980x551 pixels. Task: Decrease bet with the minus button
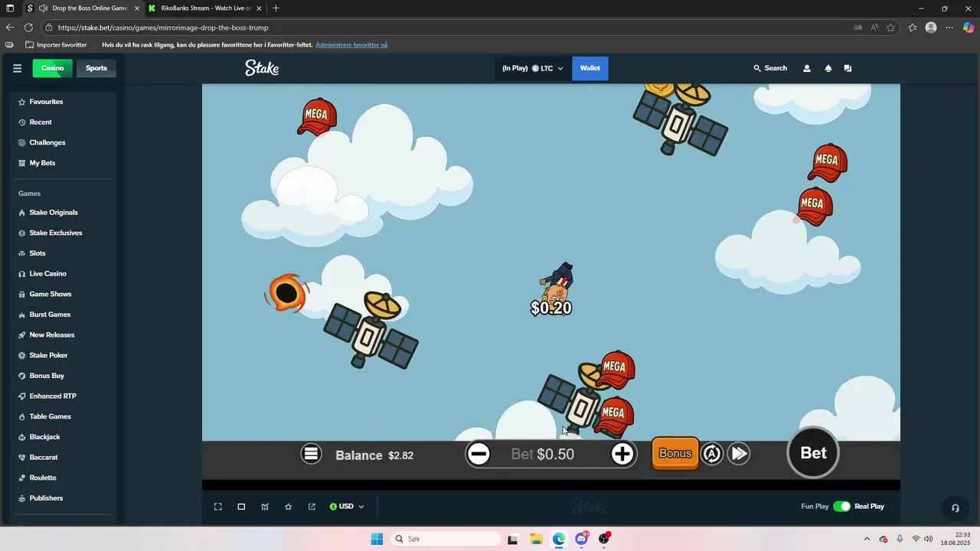[479, 454]
